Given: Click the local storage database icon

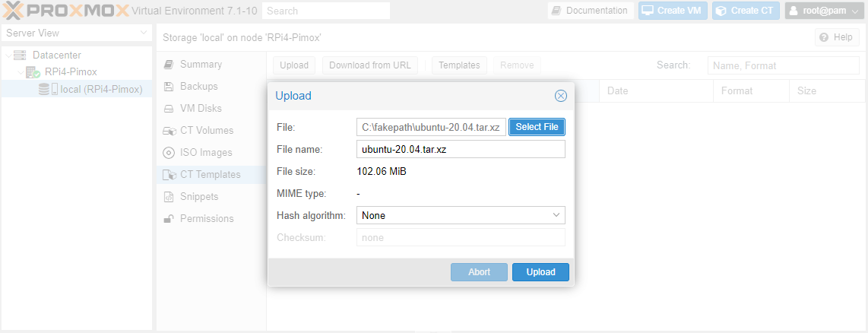Looking at the screenshot, I should click(x=44, y=89).
